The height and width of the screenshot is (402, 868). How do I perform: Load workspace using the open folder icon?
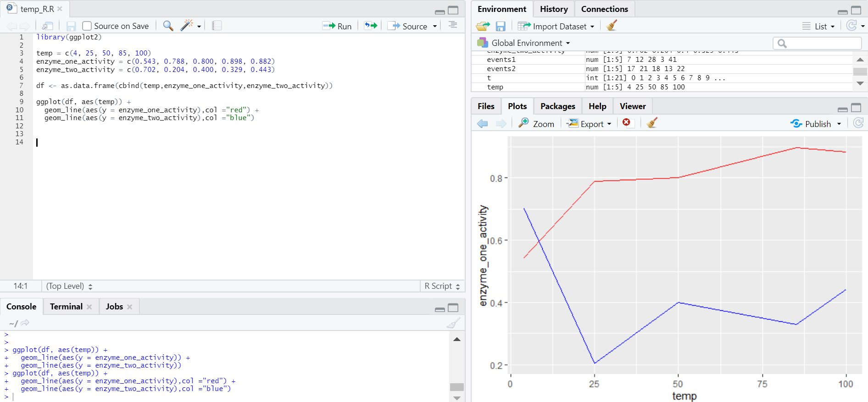483,26
